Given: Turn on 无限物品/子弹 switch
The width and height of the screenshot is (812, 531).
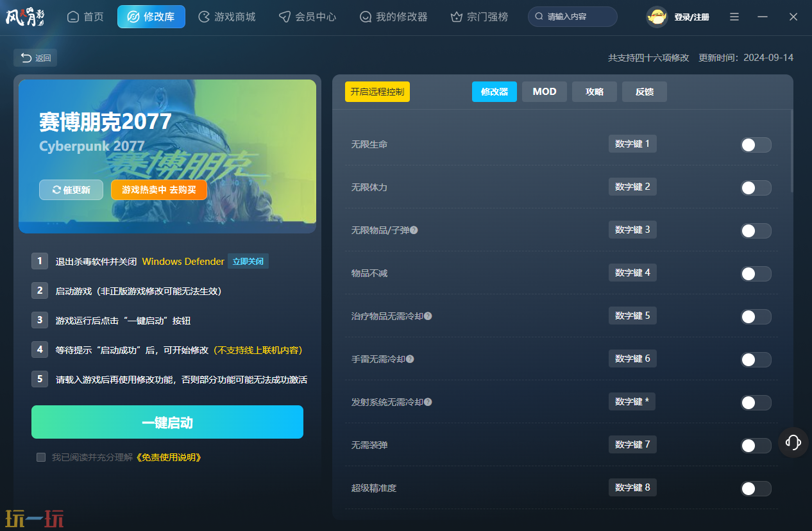Looking at the screenshot, I should [x=756, y=231].
